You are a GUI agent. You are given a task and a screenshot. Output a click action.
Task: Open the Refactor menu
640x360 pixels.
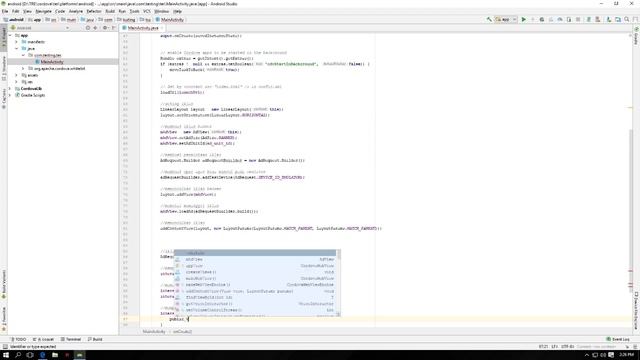pyautogui.click(x=94, y=11)
